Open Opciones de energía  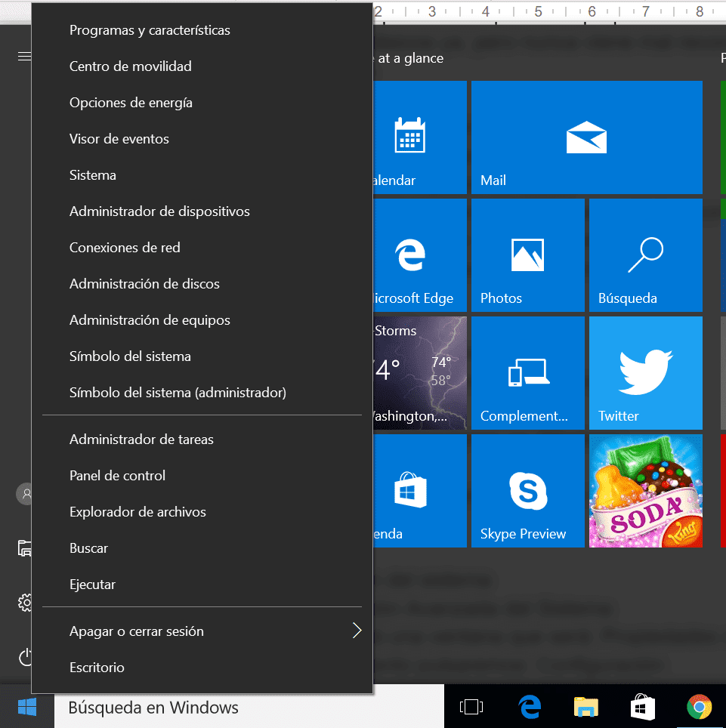click(202, 103)
